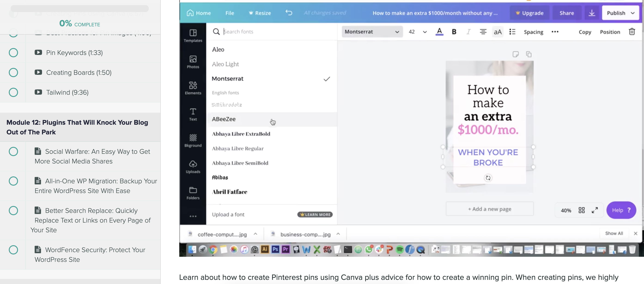Open the font size dropdown arrow next to 42

pos(425,32)
